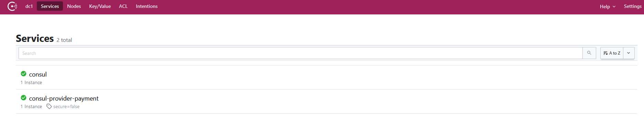Open the Help dropdown menu
The image size is (644, 139).
pyautogui.click(x=608, y=7)
